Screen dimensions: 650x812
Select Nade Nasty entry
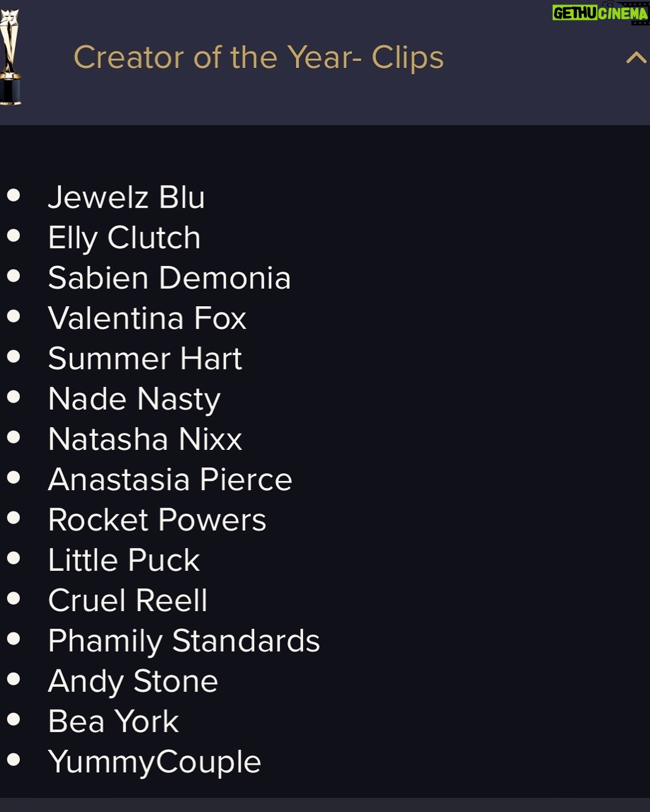(x=134, y=399)
